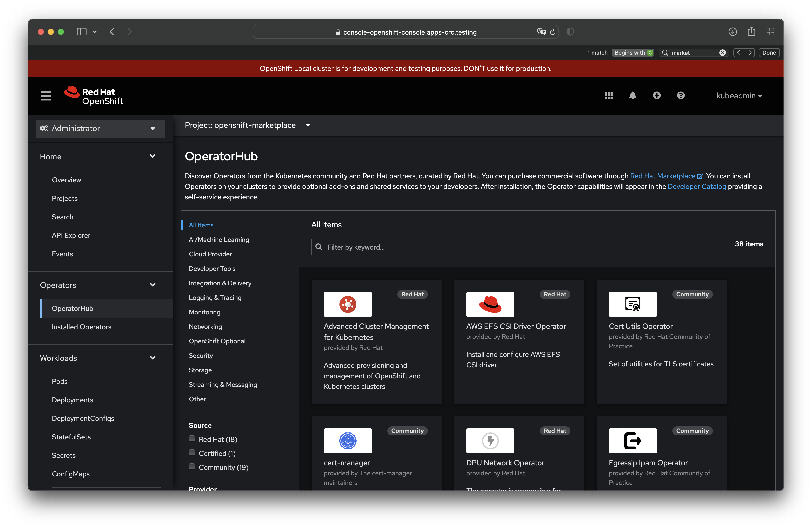This screenshot has height=528, width=812.
Task: Toggle the hamburger navigation menu
Action: 46,96
